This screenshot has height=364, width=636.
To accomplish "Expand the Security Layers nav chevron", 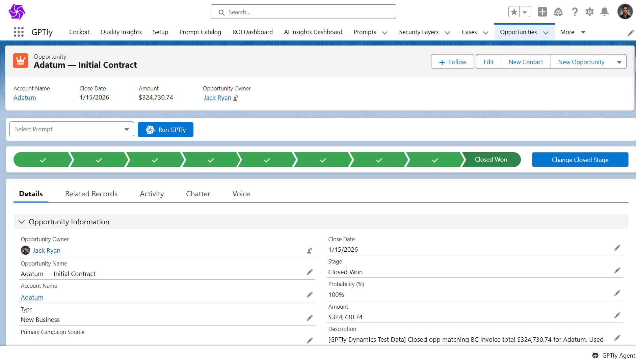I will (447, 33).
